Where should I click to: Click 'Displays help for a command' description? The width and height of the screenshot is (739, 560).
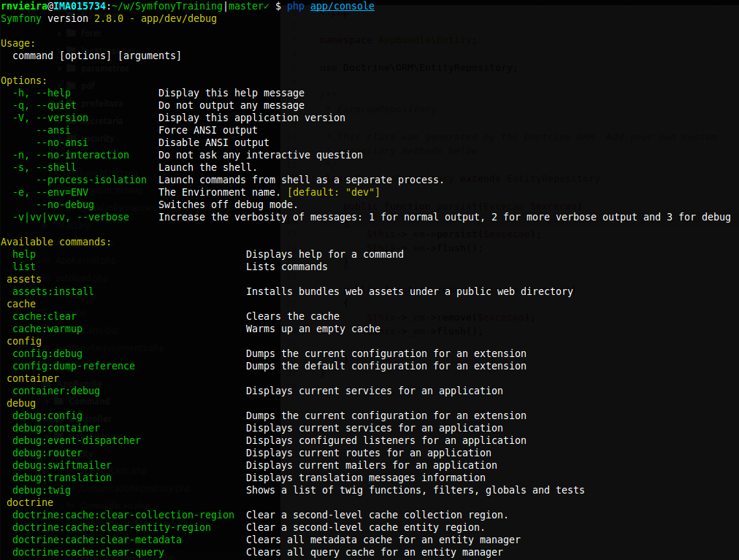point(325,254)
